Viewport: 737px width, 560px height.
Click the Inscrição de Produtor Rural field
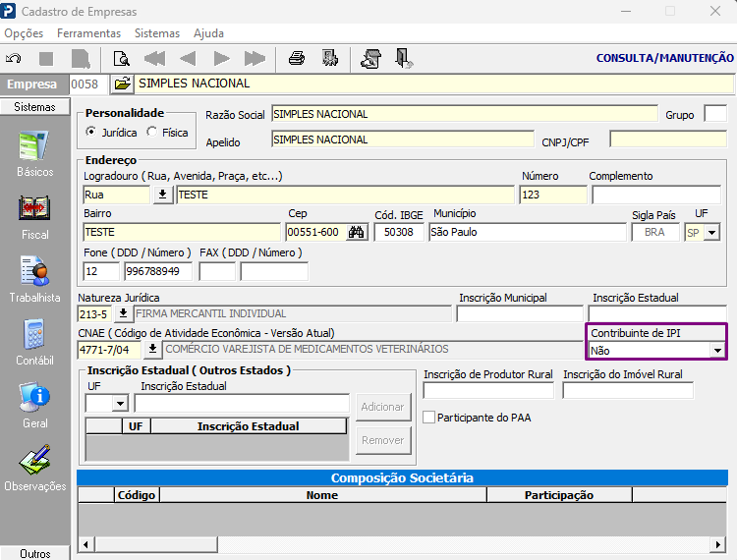[x=488, y=390]
